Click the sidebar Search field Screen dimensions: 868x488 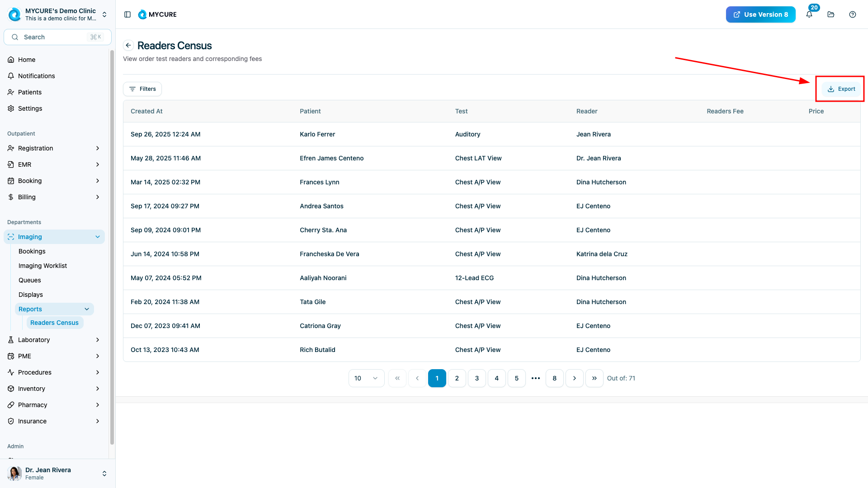tap(57, 37)
